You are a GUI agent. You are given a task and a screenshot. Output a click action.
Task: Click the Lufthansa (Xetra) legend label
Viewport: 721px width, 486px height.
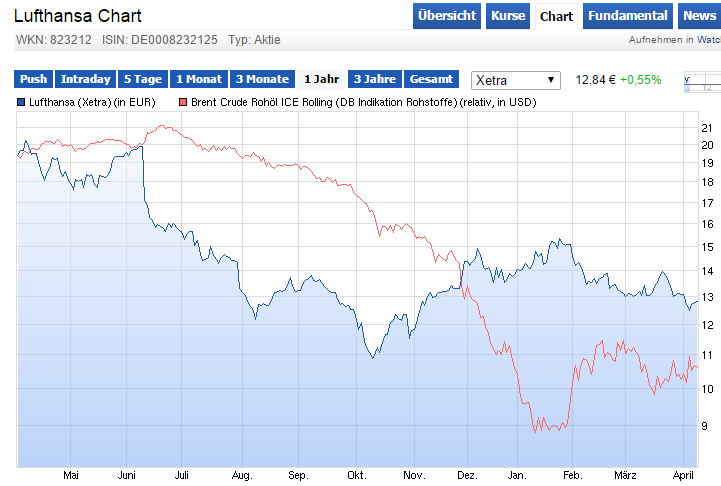click(x=92, y=102)
